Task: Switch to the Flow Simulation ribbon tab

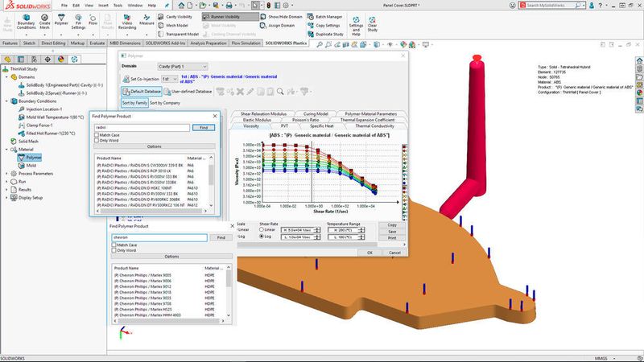Action: [246, 43]
